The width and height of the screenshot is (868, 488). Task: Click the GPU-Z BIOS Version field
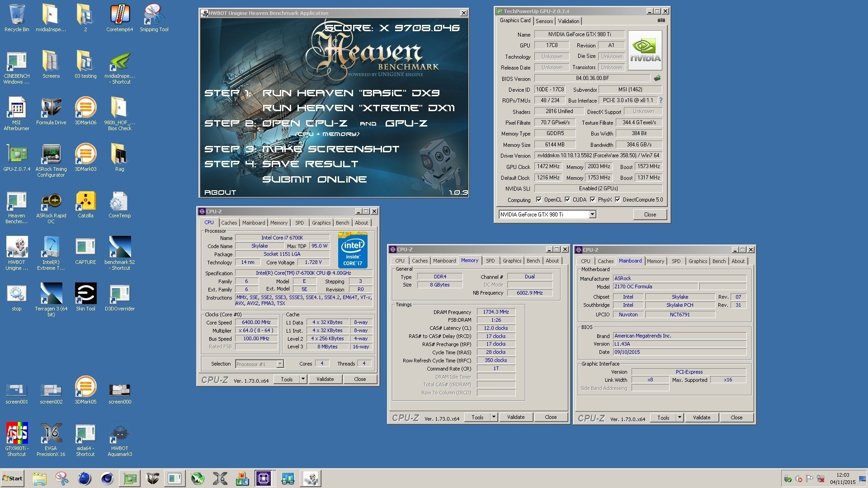[x=592, y=78]
